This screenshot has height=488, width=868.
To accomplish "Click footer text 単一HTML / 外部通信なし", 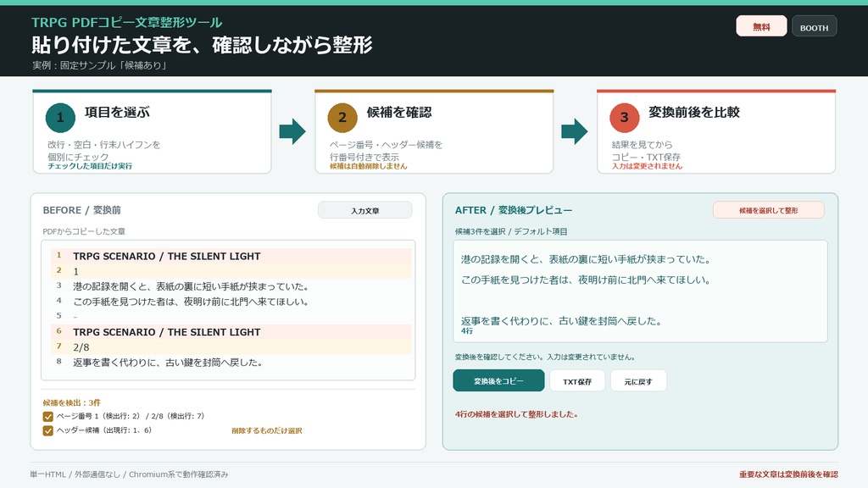I will (x=75, y=474).
